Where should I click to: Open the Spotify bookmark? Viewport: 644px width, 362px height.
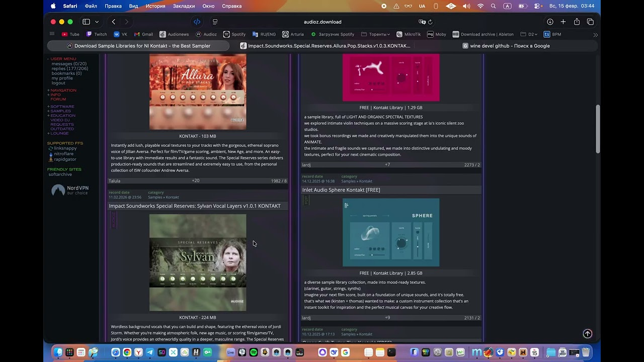point(234,34)
